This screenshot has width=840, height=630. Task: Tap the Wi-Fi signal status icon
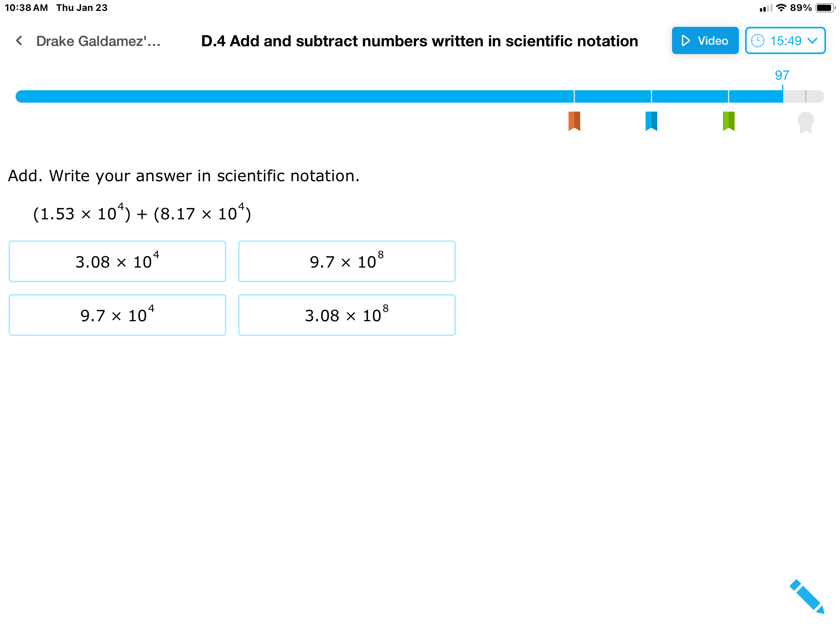[x=781, y=8]
